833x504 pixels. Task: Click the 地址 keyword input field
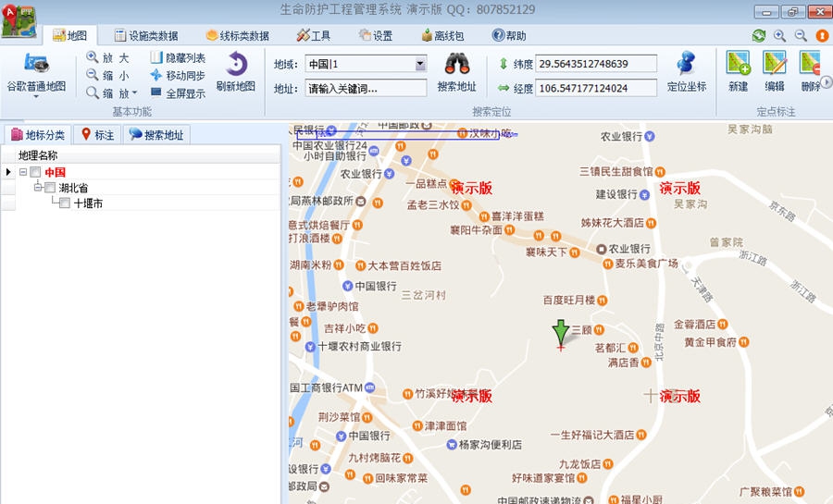coord(366,88)
